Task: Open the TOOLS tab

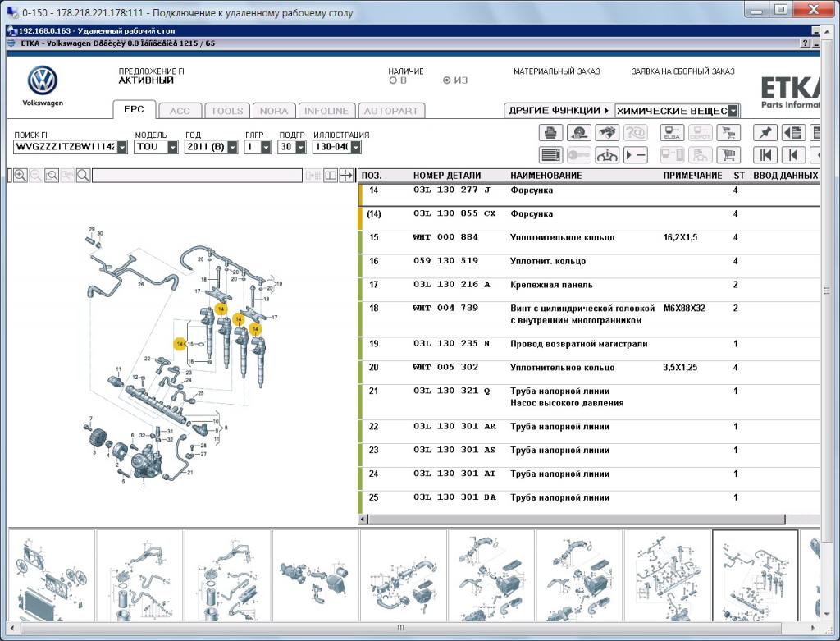Action: [227, 111]
